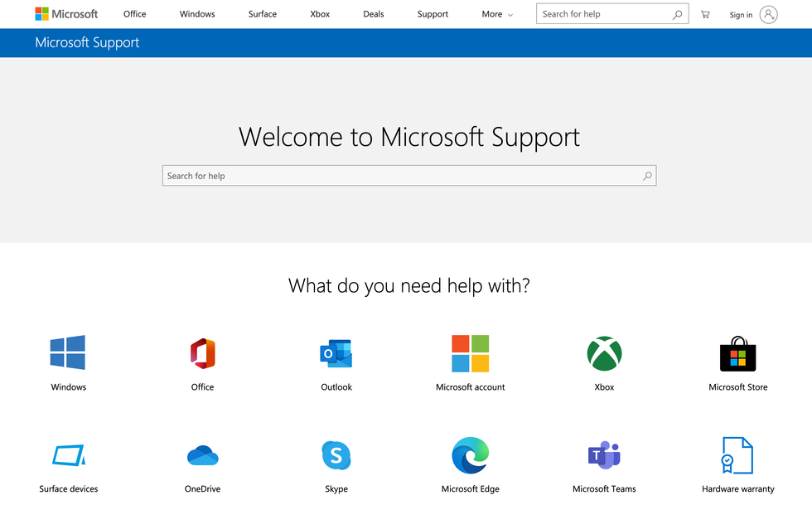Click the main help search field

pyautogui.click(x=408, y=175)
